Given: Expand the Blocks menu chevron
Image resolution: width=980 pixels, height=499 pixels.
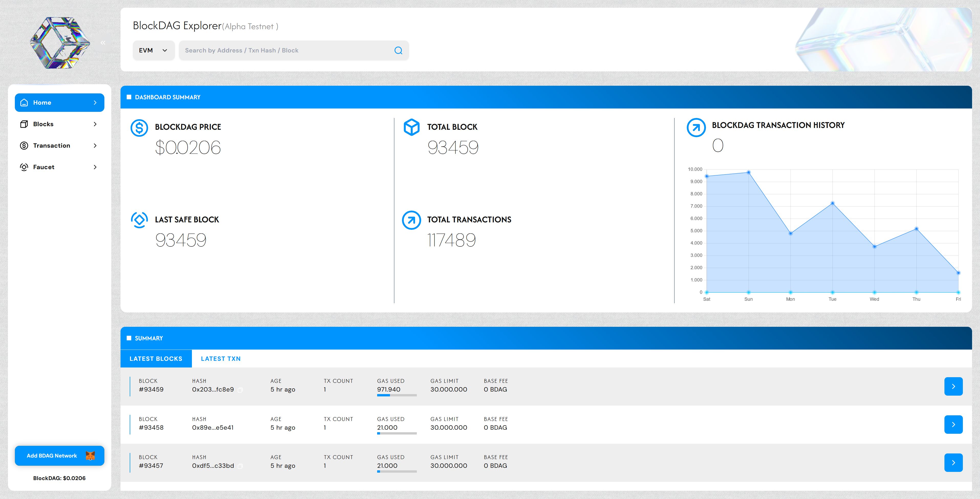Looking at the screenshot, I should pyautogui.click(x=95, y=124).
